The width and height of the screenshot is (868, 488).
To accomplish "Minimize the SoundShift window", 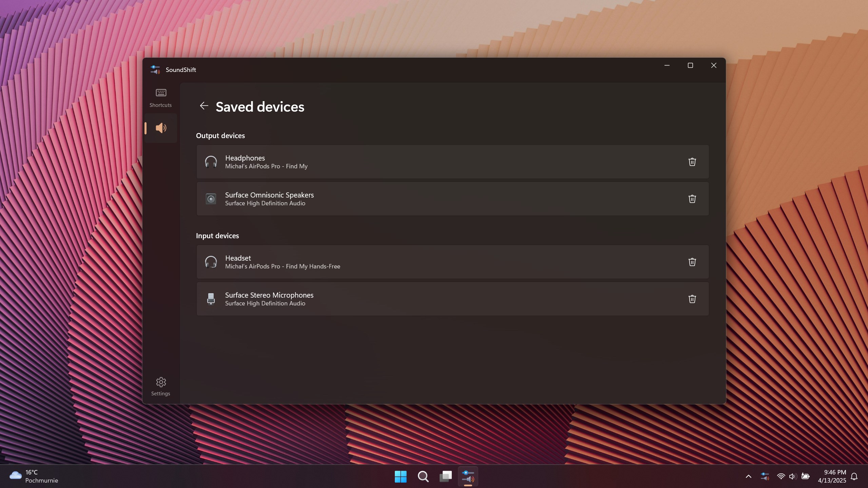I will [667, 65].
